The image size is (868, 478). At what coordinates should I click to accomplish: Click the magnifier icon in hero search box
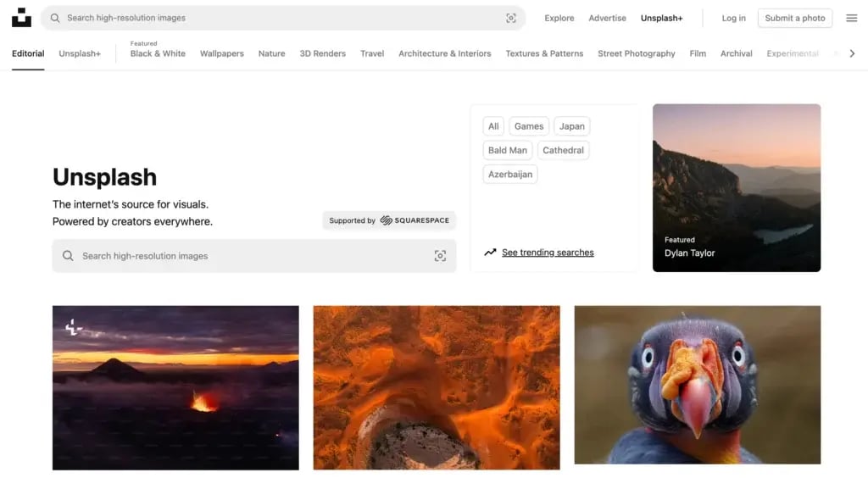click(x=68, y=256)
